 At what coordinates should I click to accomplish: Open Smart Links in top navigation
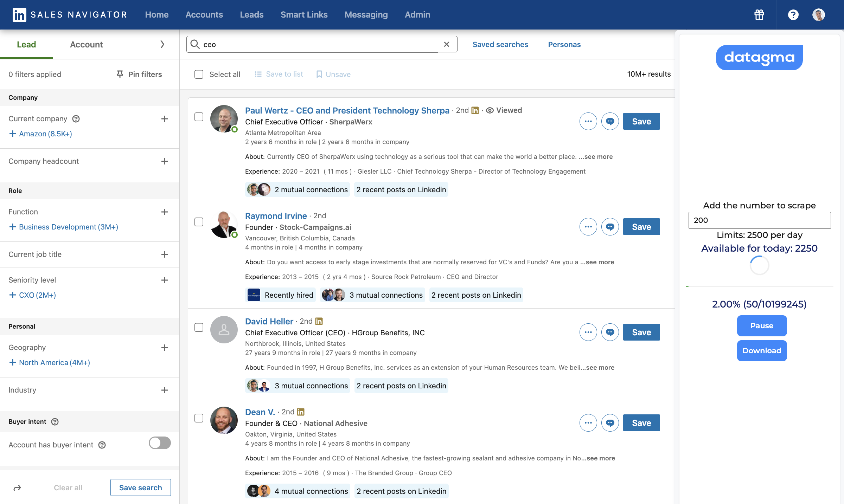tap(304, 15)
